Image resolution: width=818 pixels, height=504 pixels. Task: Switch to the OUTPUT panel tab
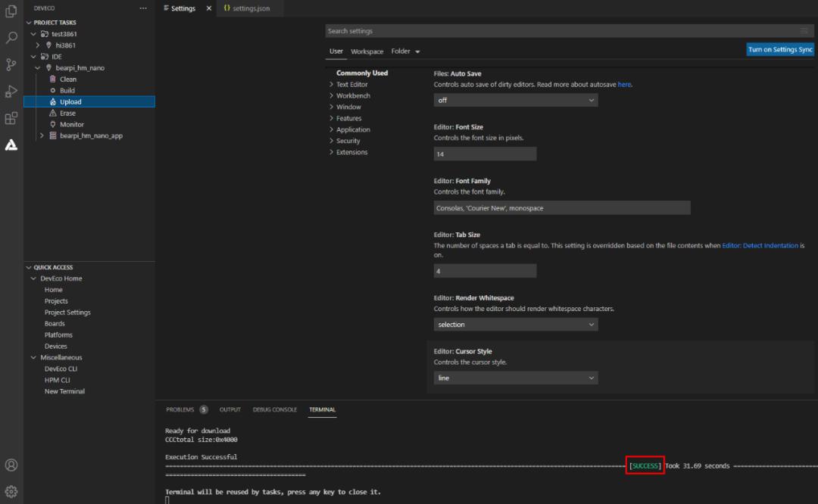click(x=230, y=409)
